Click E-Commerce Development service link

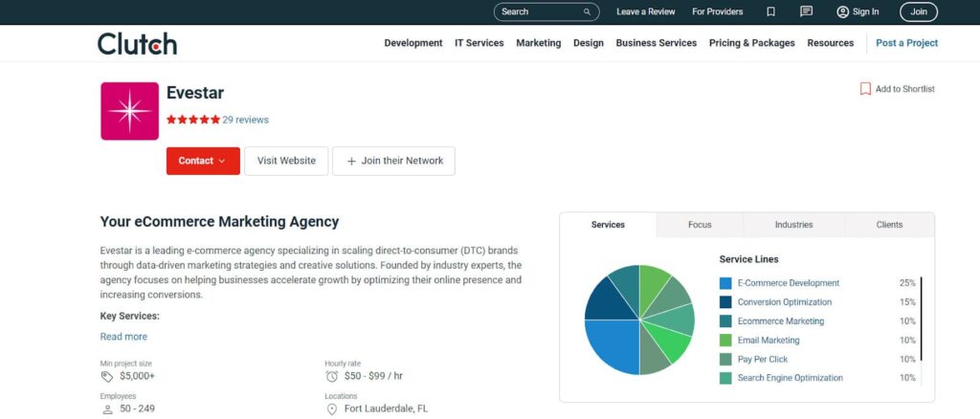pos(789,283)
